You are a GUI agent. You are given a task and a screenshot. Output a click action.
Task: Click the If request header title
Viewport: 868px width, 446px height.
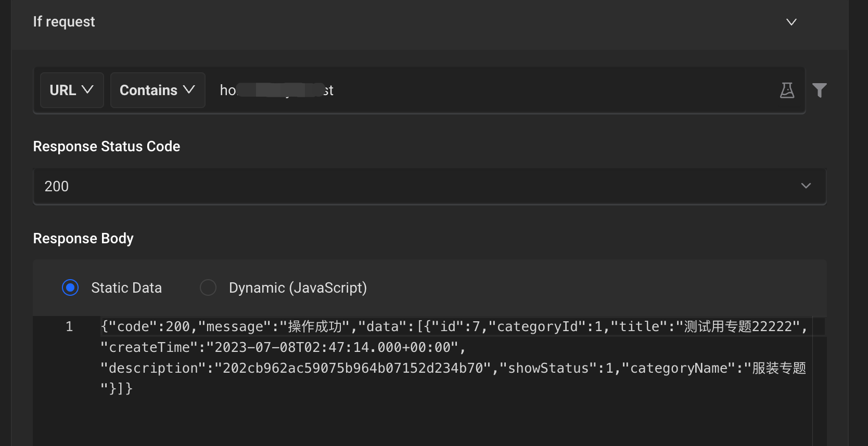point(64,22)
